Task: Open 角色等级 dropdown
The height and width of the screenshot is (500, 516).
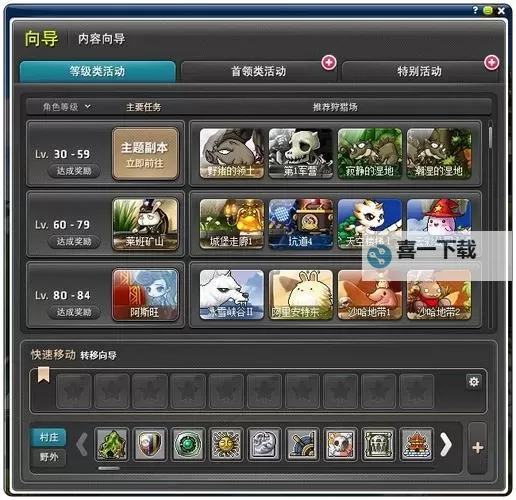Action: (x=66, y=107)
